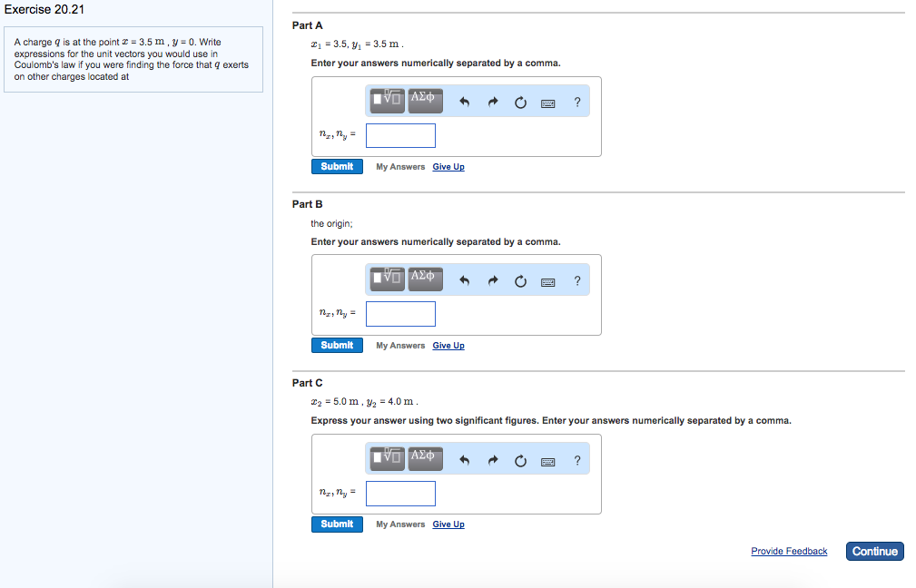
Task: Open math templates in Part A toolbar
Action: [388, 101]
